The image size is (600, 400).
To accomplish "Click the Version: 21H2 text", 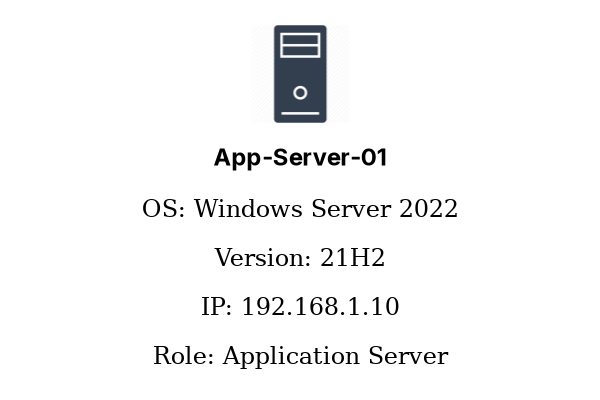I will (x=300, y=258).
